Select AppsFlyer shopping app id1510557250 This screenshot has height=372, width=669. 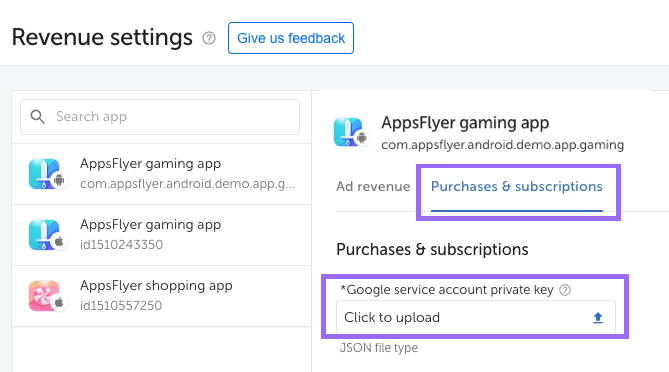point(162,296)
